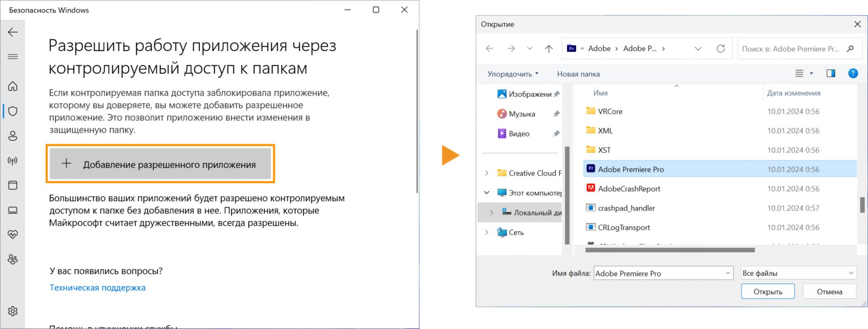Sort by the Имя column header
The image size is (868, 329).
[600, 93]
